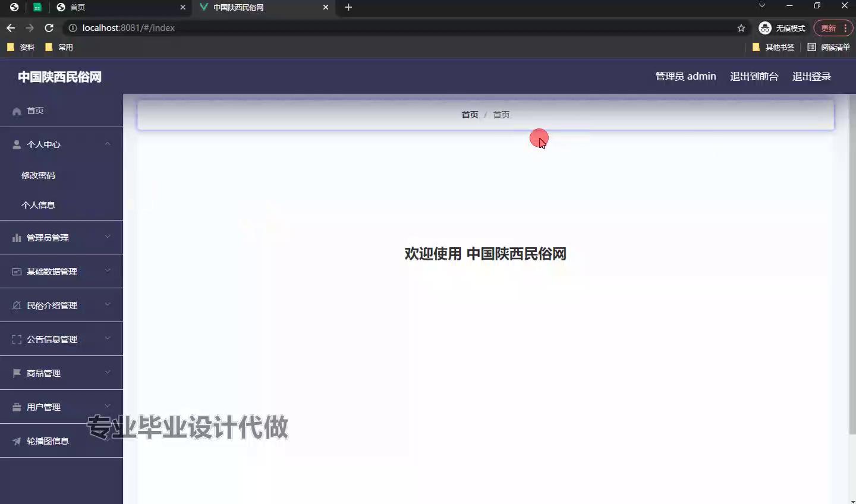Expand the 民俗介绍管理 menu chevron
The image size is (856, 504).
point(108,305)
